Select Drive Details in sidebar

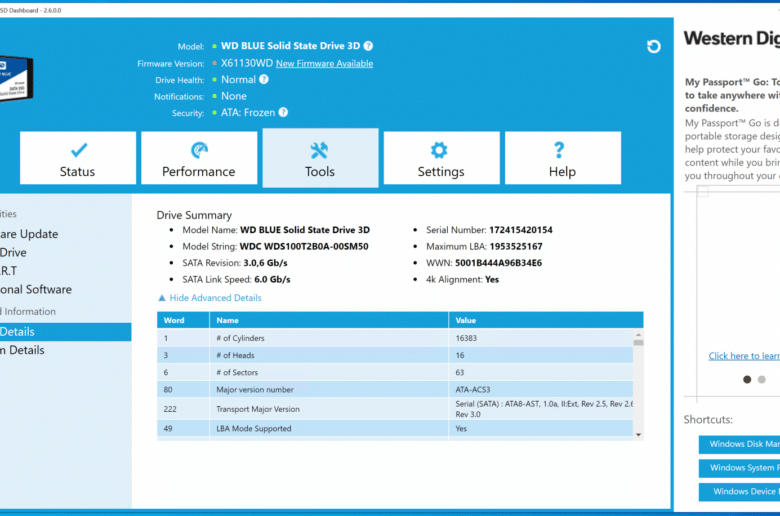[66, 332]
